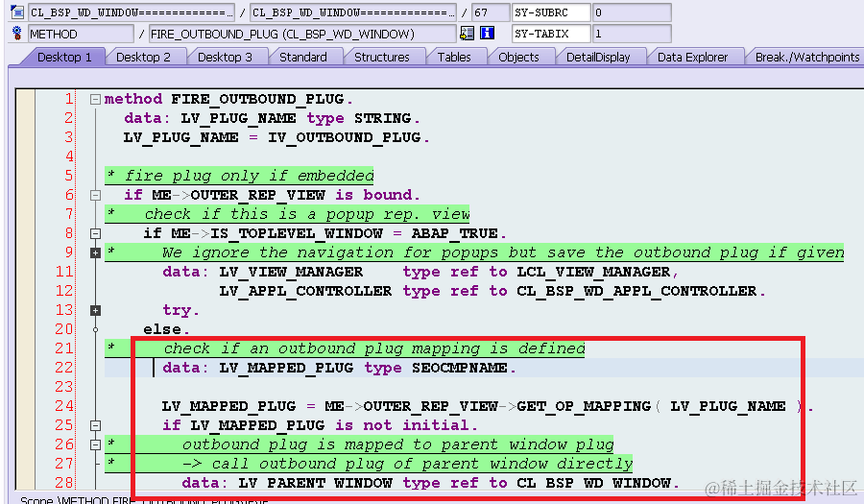The height and width of the screenshot is (504, 864).
Task: Click ABAP_TRUE in the line 8 condition
Action: [x=455, y=233]
